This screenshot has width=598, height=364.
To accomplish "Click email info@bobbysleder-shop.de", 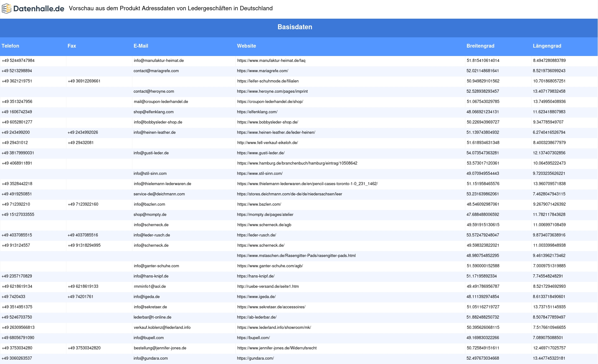I will coord(158,122).
